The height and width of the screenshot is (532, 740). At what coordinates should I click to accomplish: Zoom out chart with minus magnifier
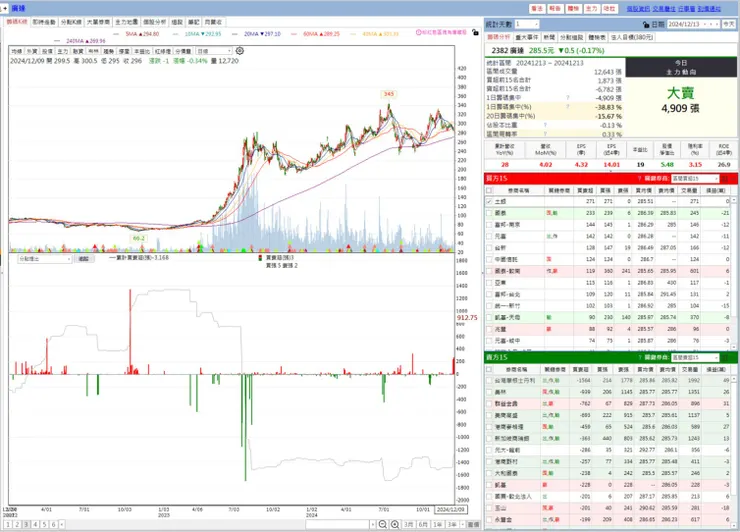coord(383,524)
